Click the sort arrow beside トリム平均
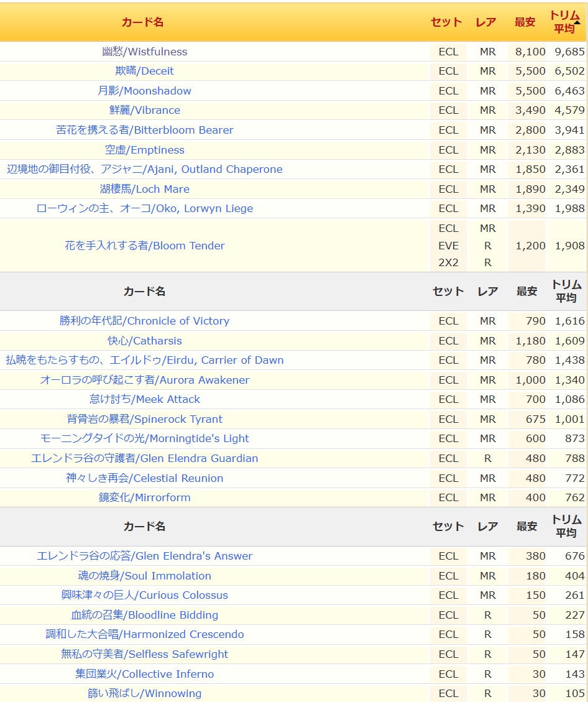This screenshot has width=588, height=702. click(x=577, y=22)
